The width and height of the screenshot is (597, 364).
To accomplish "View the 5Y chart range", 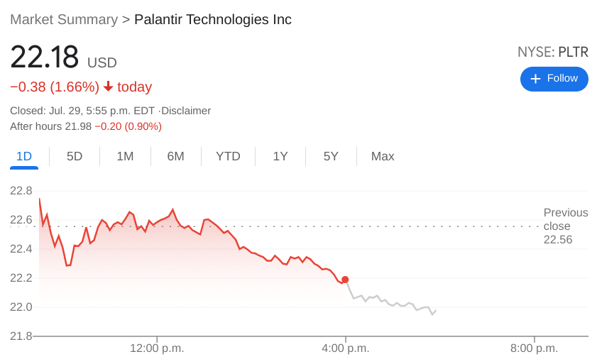I will tap(331, 156).
